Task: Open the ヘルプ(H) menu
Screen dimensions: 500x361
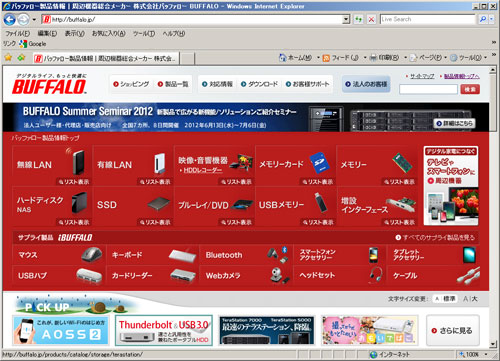Action: [174, 33]
